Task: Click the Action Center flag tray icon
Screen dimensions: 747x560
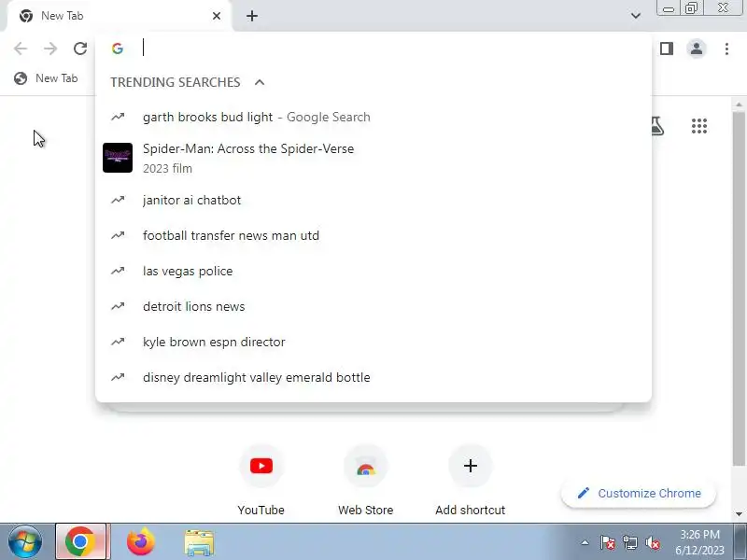Action: 608,542
